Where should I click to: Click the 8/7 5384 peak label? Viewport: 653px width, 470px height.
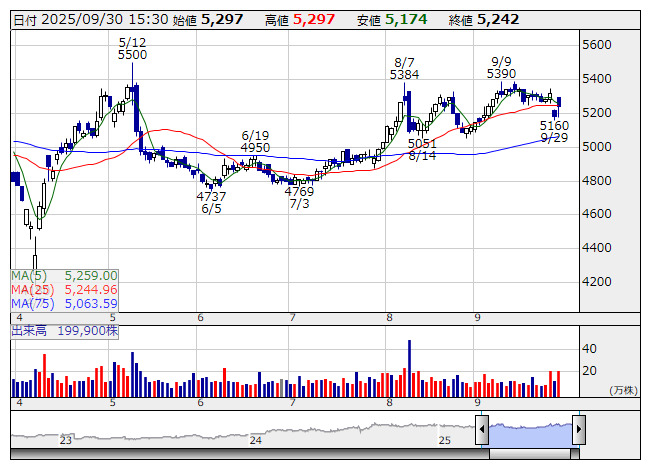(x=404, y=69)
